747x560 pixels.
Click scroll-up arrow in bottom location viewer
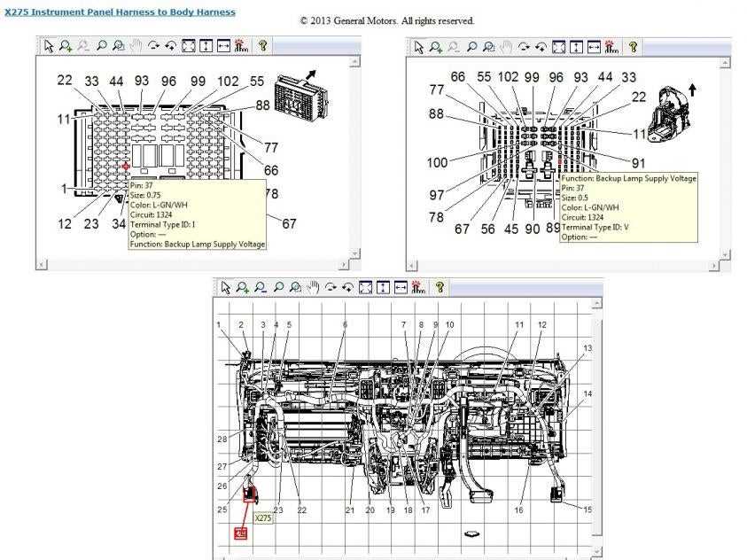[x=596, y=303]
